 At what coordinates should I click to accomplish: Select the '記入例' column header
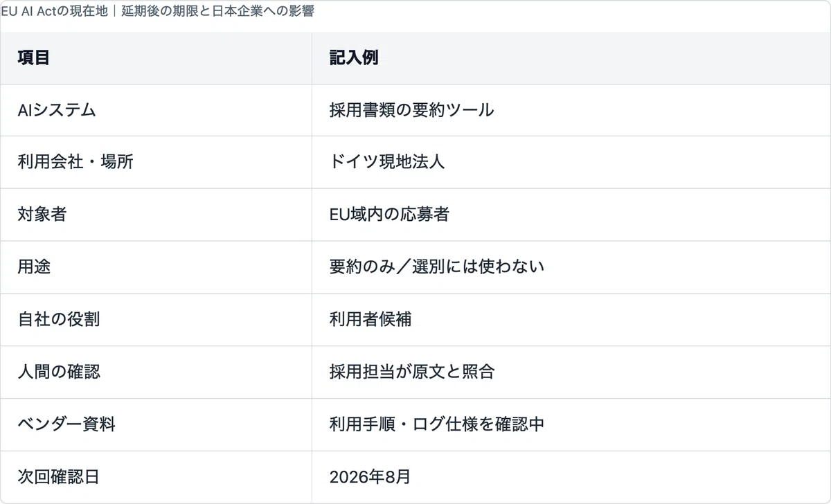point(354,58)
